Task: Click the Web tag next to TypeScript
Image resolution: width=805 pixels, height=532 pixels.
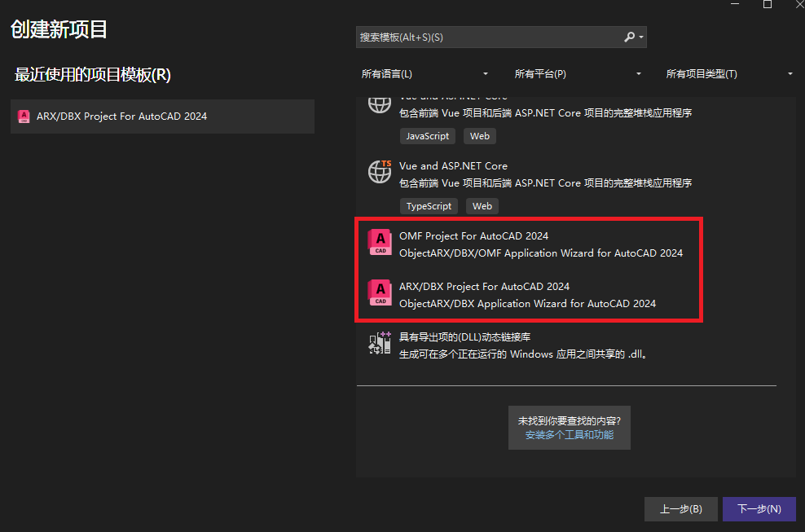Action: click(482, 206)
